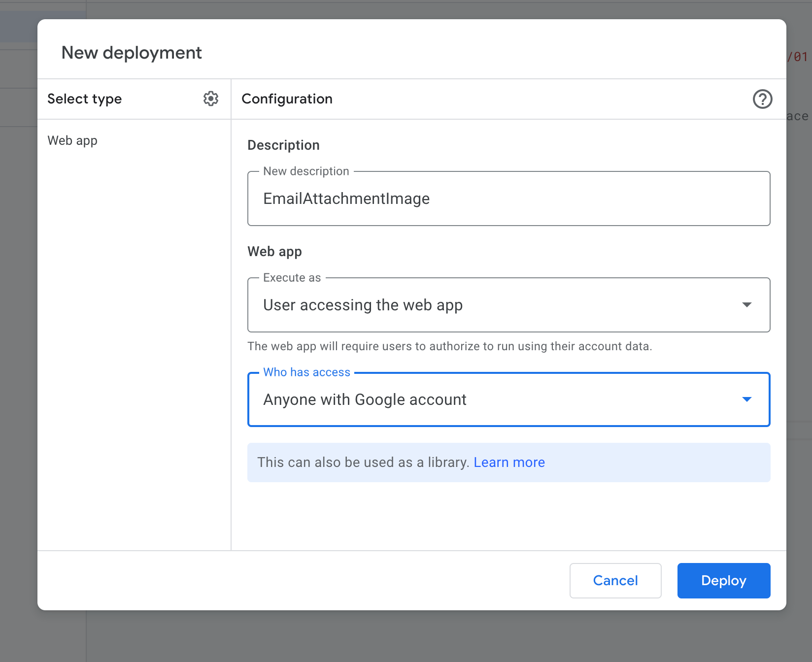
Task: Follow the Learn more link
Action: (x=509, y=462)
